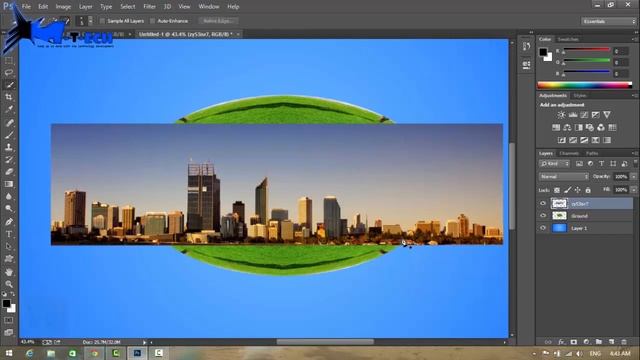The image size is (640, 360).
Task: Select the Pen tool
Action: (9, 222)
